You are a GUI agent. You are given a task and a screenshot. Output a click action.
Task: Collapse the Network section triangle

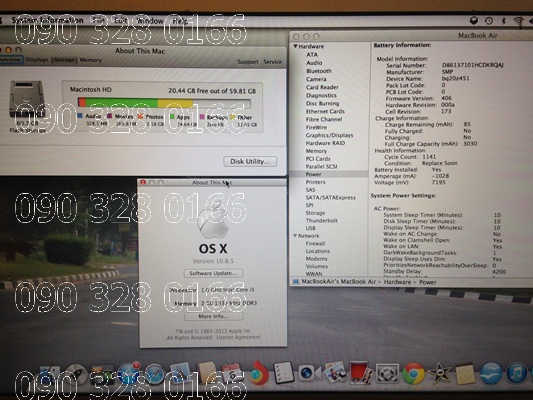coord(295,236)
